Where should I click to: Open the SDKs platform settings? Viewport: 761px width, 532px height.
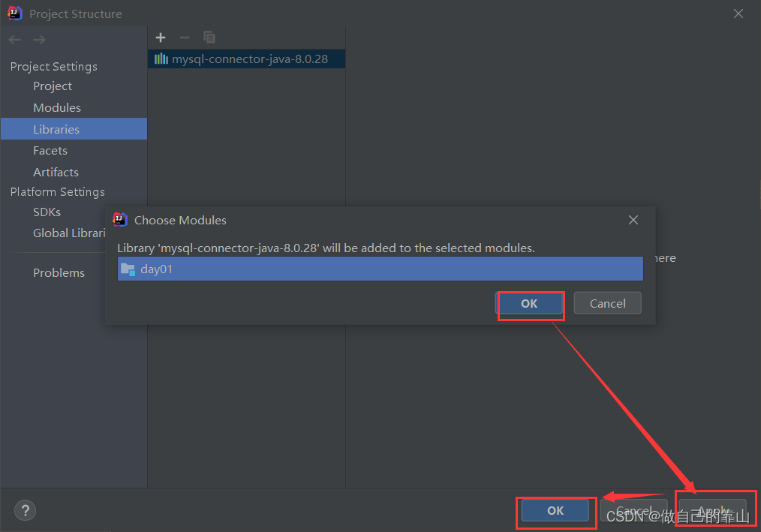[47, 212]
